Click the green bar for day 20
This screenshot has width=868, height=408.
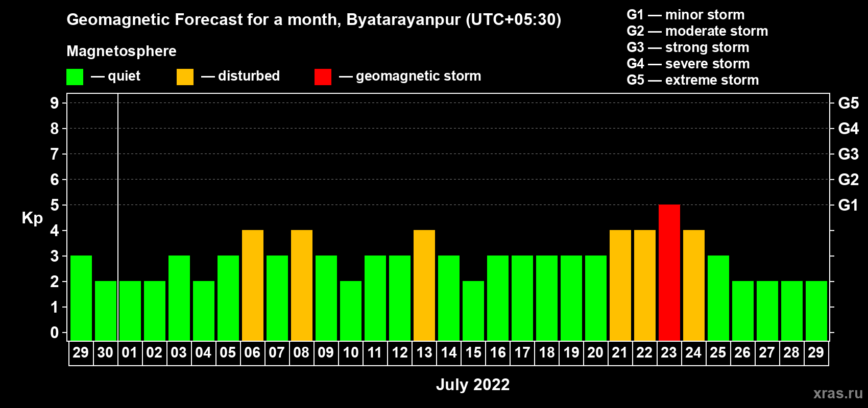[596, 298]
